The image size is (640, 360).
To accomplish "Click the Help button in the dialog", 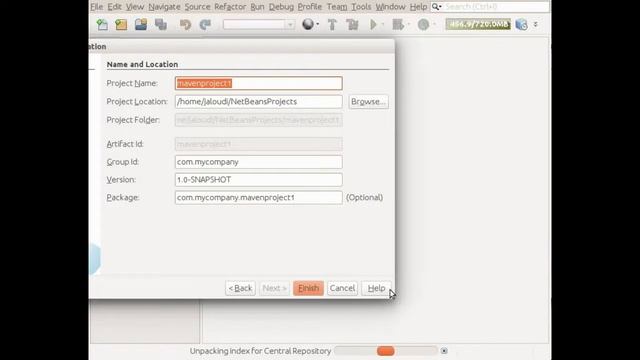I will point(376,288).
